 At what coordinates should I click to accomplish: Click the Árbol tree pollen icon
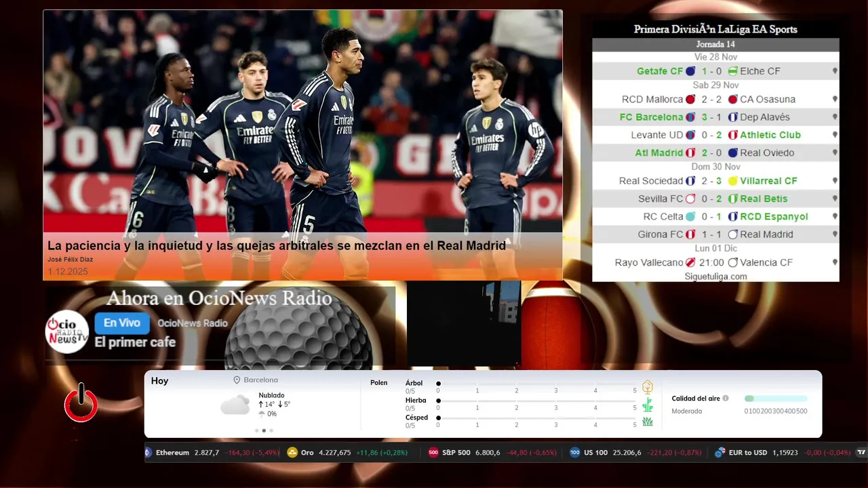[x=648, y=387]
